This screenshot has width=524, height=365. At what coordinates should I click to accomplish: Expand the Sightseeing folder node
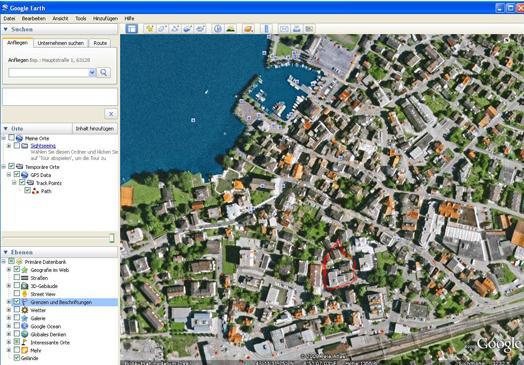point(9,146)
